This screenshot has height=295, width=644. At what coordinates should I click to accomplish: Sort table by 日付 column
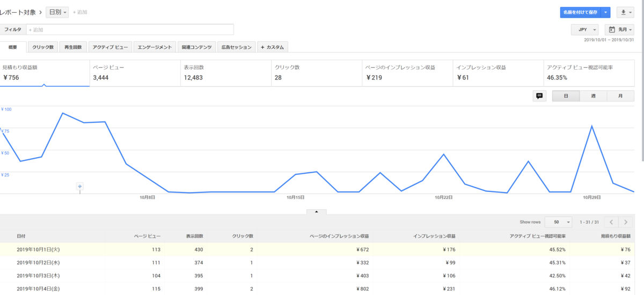[x=20, y=236]
